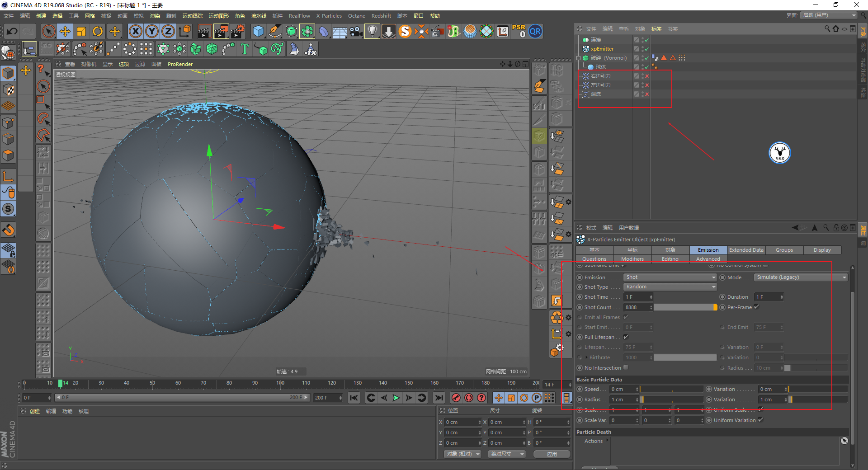
Task: Open the 界面 layout dropdown
Action: pyautogui.click(x=829, y=15)
